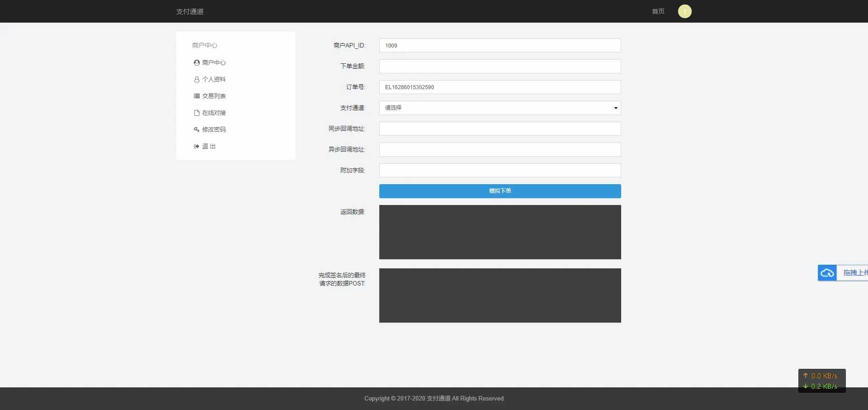
Task: Click the 模拟下单 submit button
Action: [x=500, y=191]
